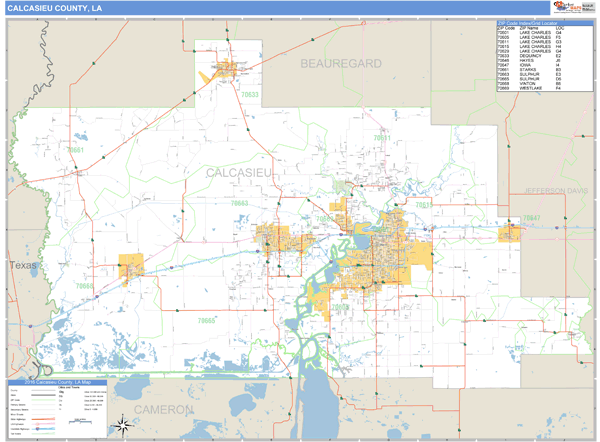600x442 pixels.
Task: Click the 'LOC' column heading in index
Action: [x=560, y=28]
